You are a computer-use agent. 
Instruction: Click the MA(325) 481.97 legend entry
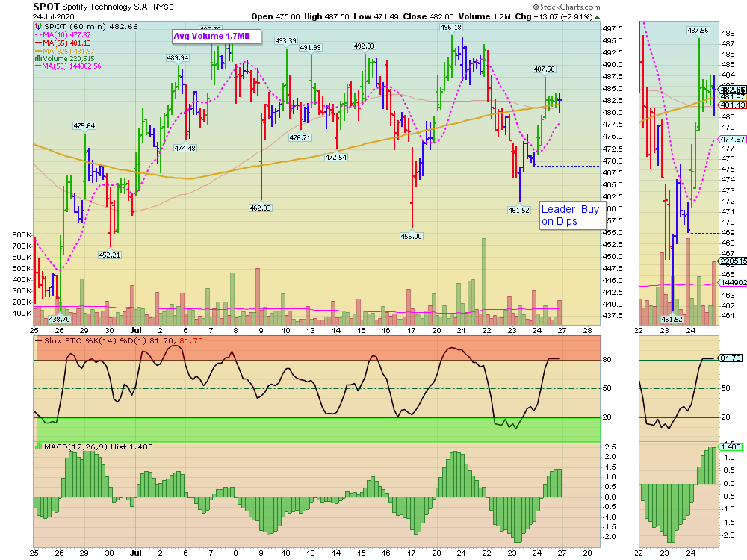pos(64,51)
